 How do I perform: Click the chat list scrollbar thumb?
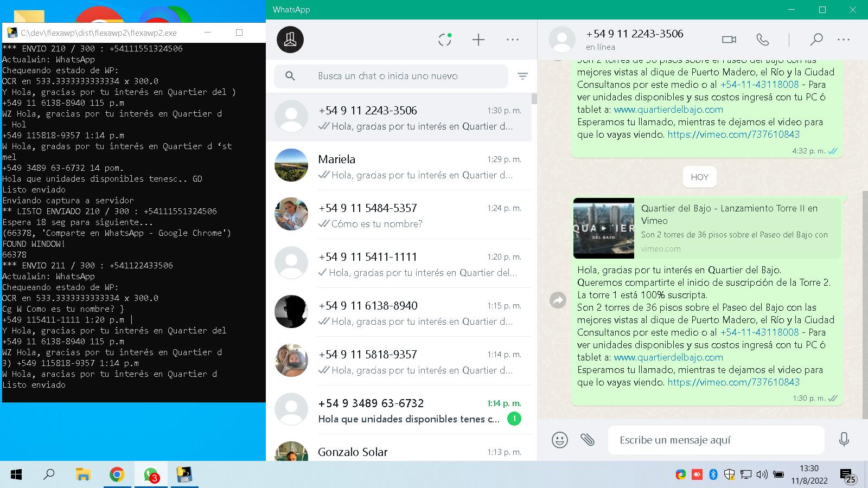click(534, 98)
